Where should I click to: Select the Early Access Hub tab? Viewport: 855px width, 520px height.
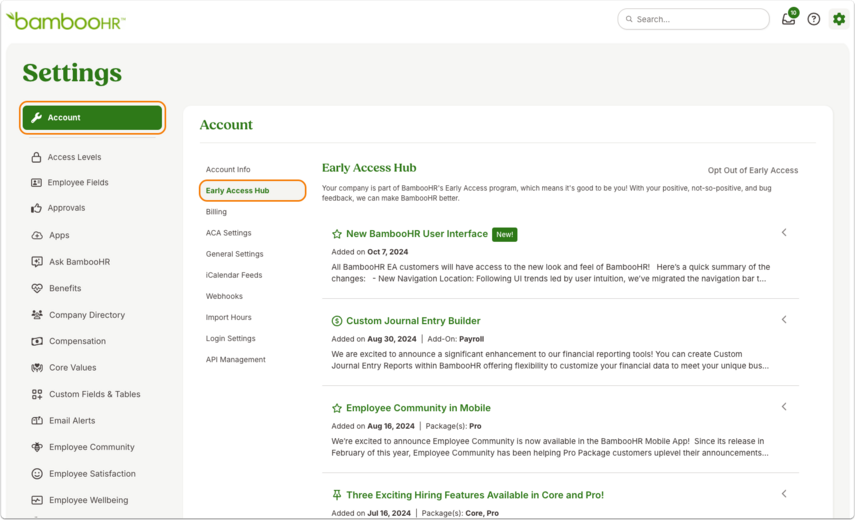[x=252, y=191]
